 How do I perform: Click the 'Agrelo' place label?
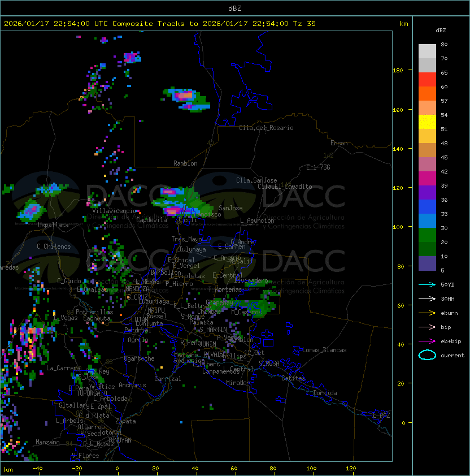(x=138, y=340)
